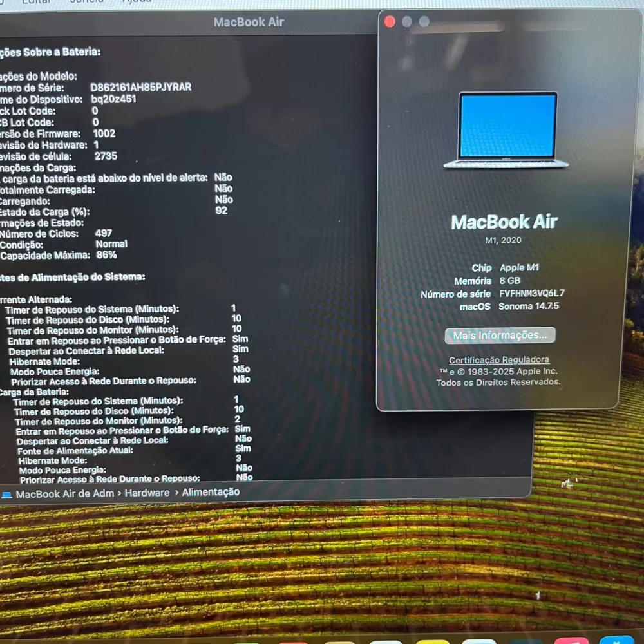Click the serial number FVFHNM3VQ6L7
The image size is (644, 644).
(x=531, y=294)
